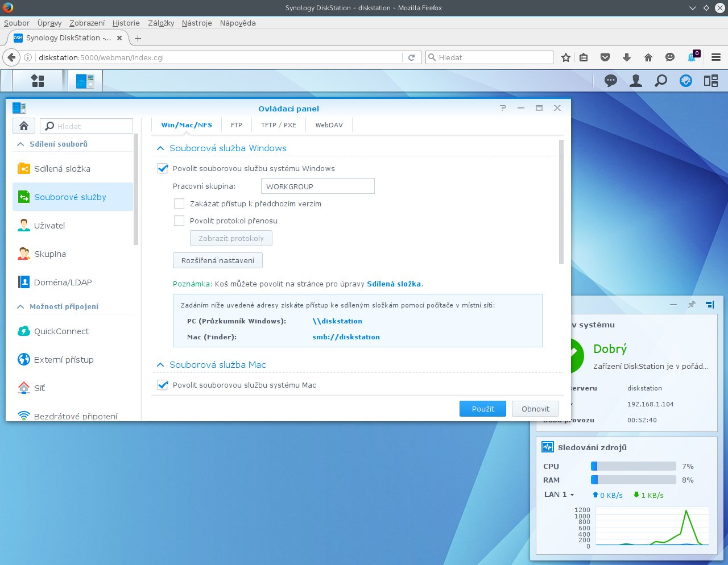Click the DSM search magnifier icon
Image resolution: width=728 pixels, height=565 pixels.
click(x=661, y=81)
